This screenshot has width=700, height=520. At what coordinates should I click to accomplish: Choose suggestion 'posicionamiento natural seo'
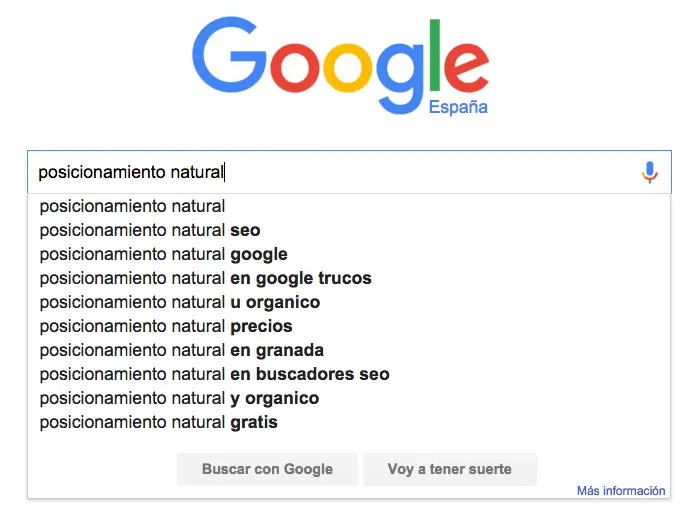tap(349, 230)
